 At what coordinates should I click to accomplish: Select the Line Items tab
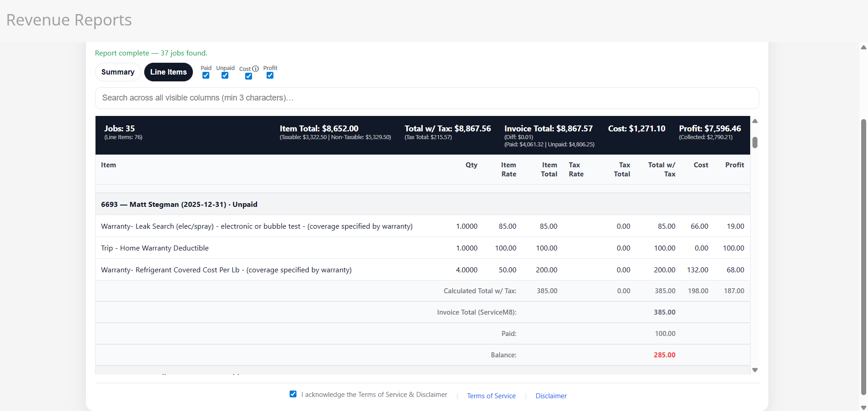tap(168, 72)
